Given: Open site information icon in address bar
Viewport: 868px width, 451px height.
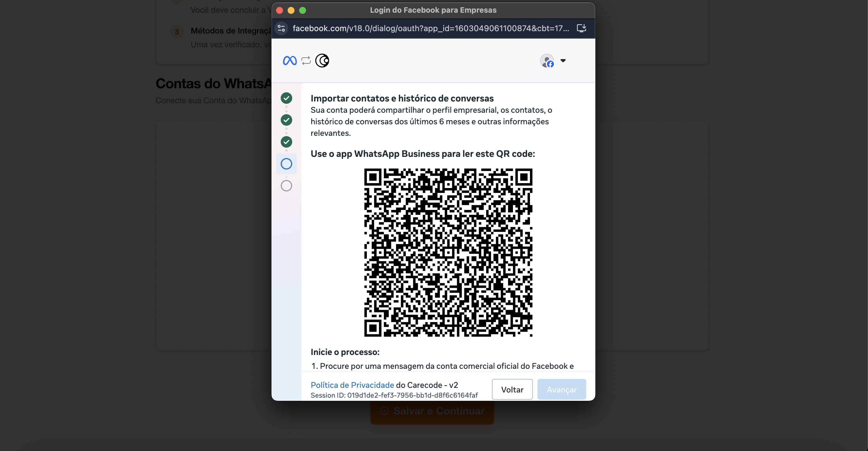Looking at the screenshot, I should 281,28.
